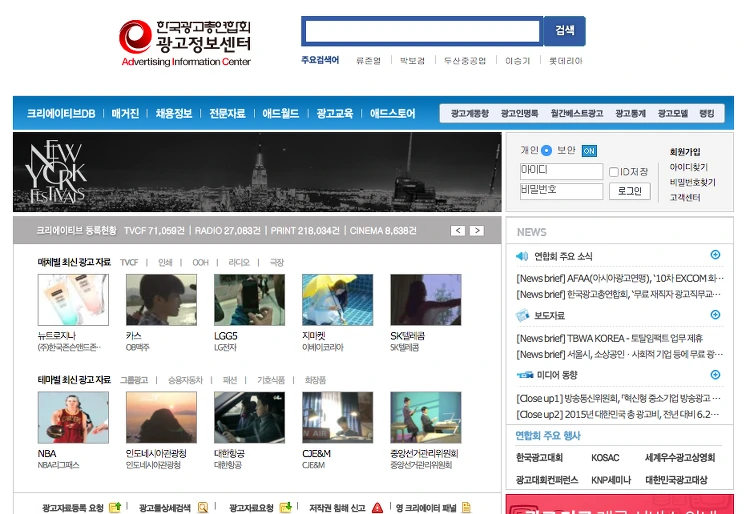Expand 연합회 주요 소식 with the plus icon
The width and height of the screenshot is (750, 514).
click(x=715, y=255)
